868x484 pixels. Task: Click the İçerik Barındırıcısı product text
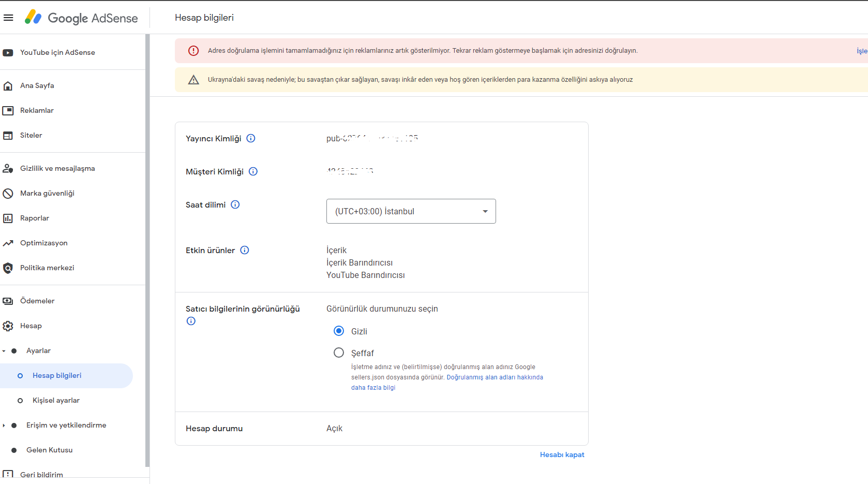(360, 263)
